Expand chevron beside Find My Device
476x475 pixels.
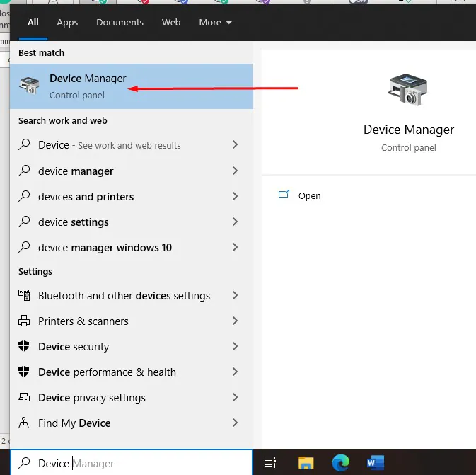pos(235,423)
